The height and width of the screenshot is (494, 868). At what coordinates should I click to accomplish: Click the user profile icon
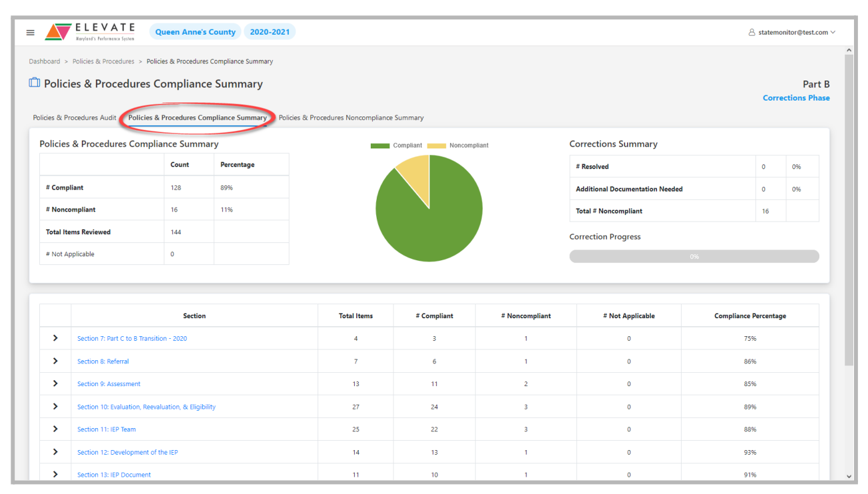752,32
